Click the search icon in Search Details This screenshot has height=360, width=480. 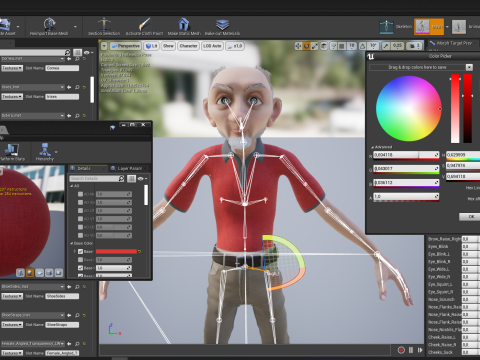click(x=121, y=179)
